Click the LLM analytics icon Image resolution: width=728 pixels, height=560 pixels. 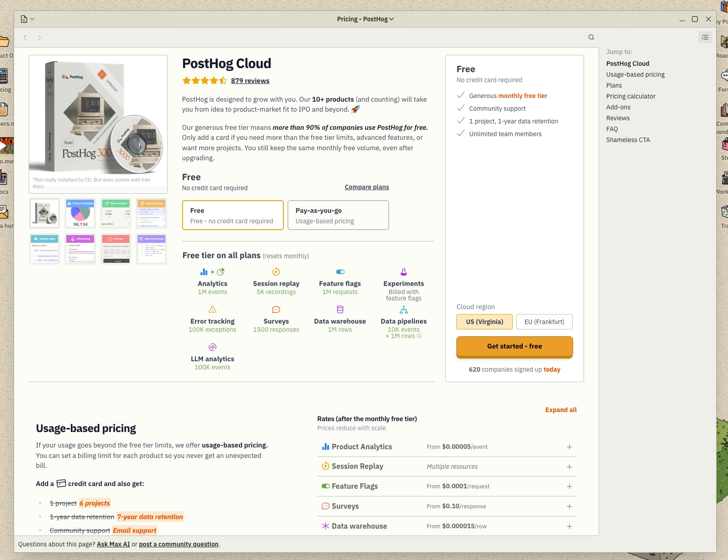click(x=213, y=347)
